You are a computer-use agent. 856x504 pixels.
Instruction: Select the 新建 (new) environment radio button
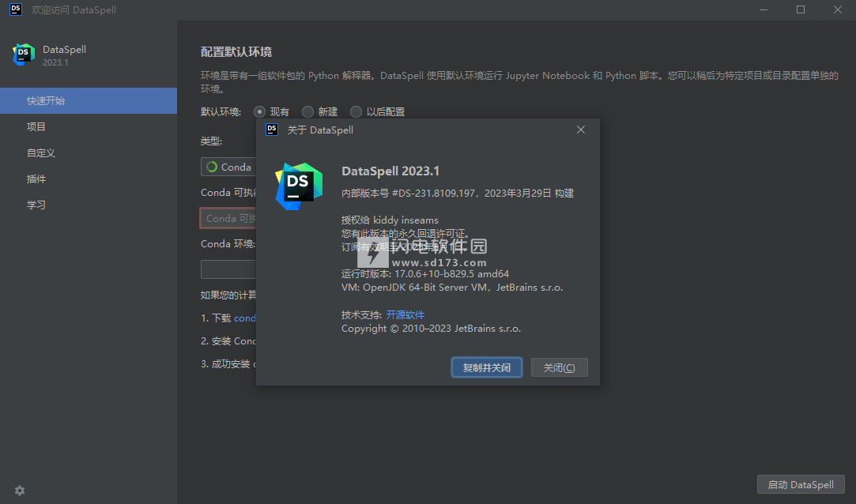[x=308, y=112]
